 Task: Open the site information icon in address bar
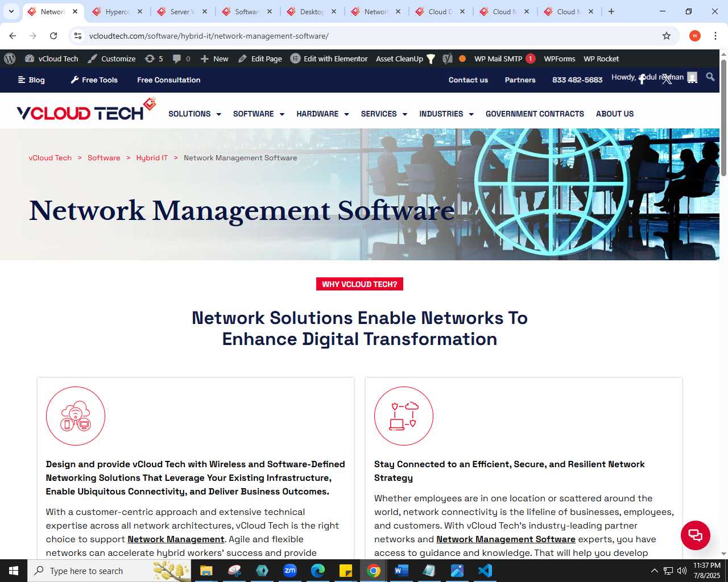(78, 36)
